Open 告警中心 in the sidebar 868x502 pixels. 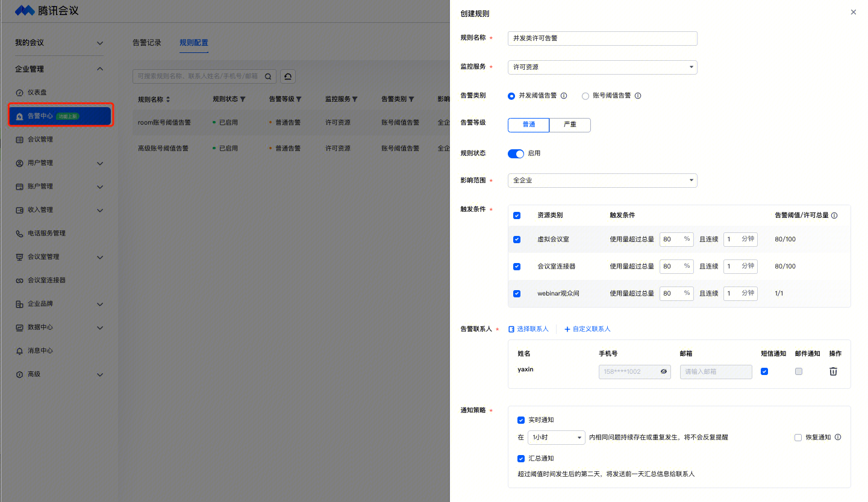click(x=60, y=116)
